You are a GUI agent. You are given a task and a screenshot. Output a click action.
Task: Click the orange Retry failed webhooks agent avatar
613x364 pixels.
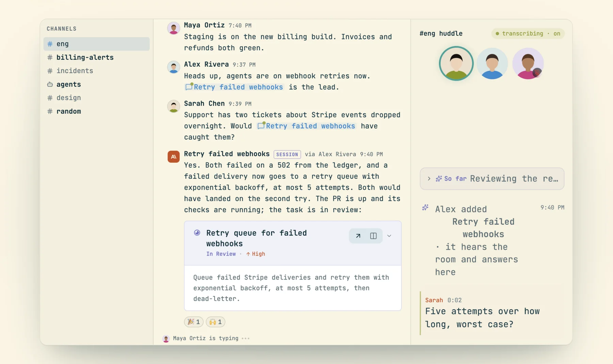tap(173, 157)
